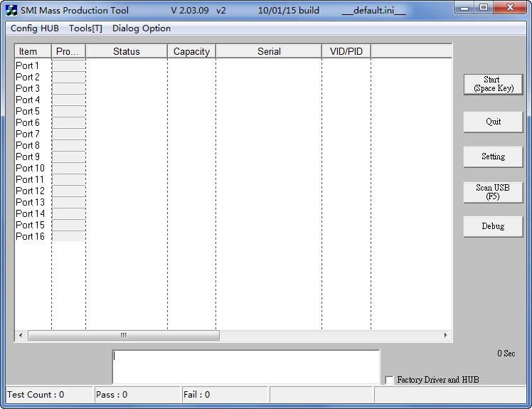The height and width of the screenshot is (409, 532).
Task: Click the Port 8 progress bar
Action: coord(68,145)
